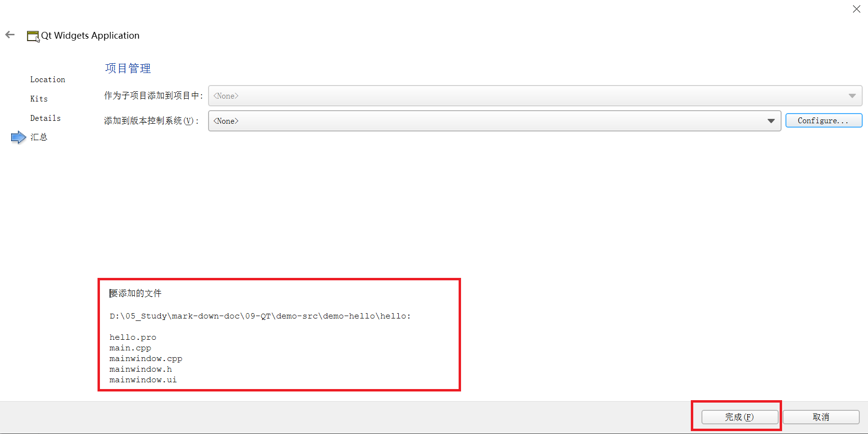Viewport: 868px width, 434px height.
Task: Expand the add-as-subproject dropdown arrow
Action: [852, 96]
